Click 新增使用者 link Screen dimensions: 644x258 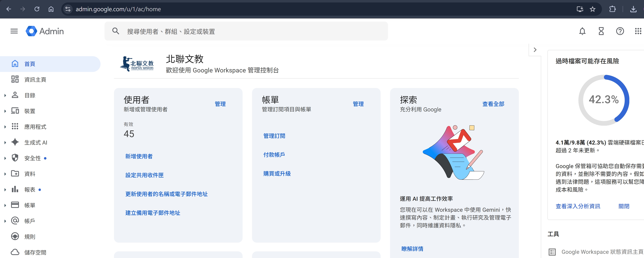click(139, 156)
